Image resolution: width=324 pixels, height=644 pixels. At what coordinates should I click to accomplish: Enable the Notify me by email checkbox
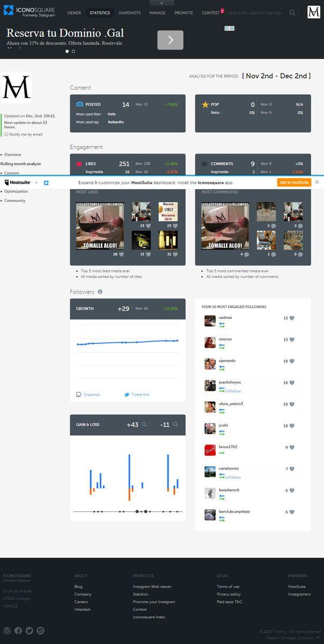(x=6, y=134)
